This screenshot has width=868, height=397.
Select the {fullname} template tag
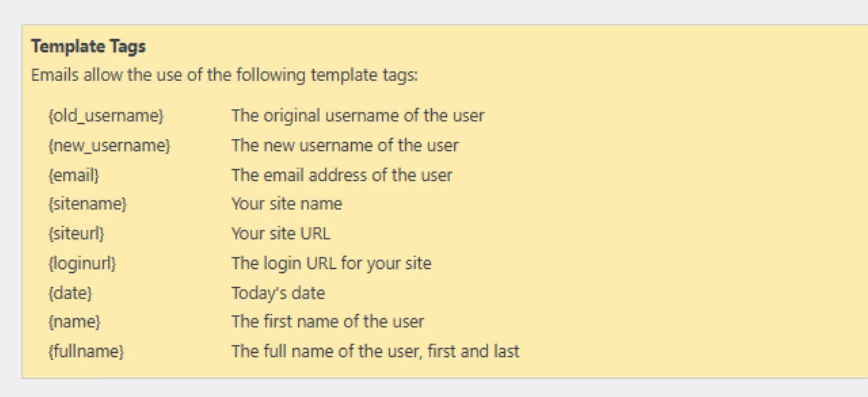(x=86, y=351)
